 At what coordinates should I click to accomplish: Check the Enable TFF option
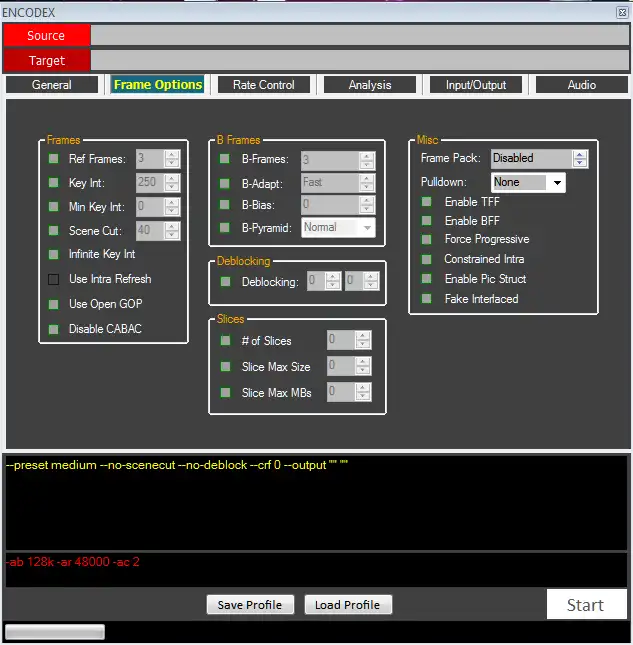427,202
